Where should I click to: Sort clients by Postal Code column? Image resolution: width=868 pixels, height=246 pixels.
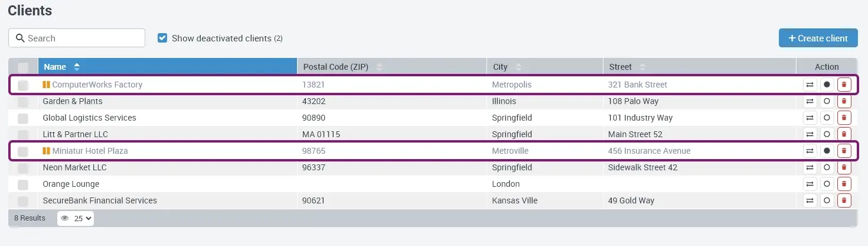point(335,67)
